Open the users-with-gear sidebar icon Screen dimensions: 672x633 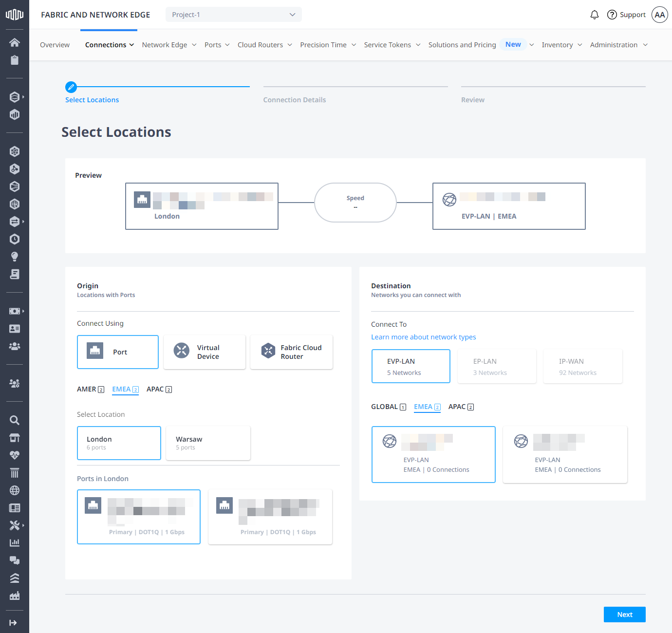[x=15, y=383]
